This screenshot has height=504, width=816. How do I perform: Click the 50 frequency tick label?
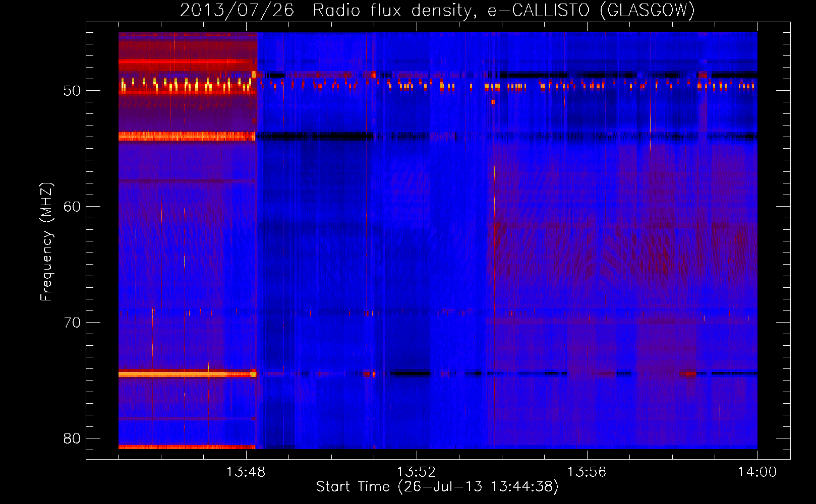pos(72,91)
